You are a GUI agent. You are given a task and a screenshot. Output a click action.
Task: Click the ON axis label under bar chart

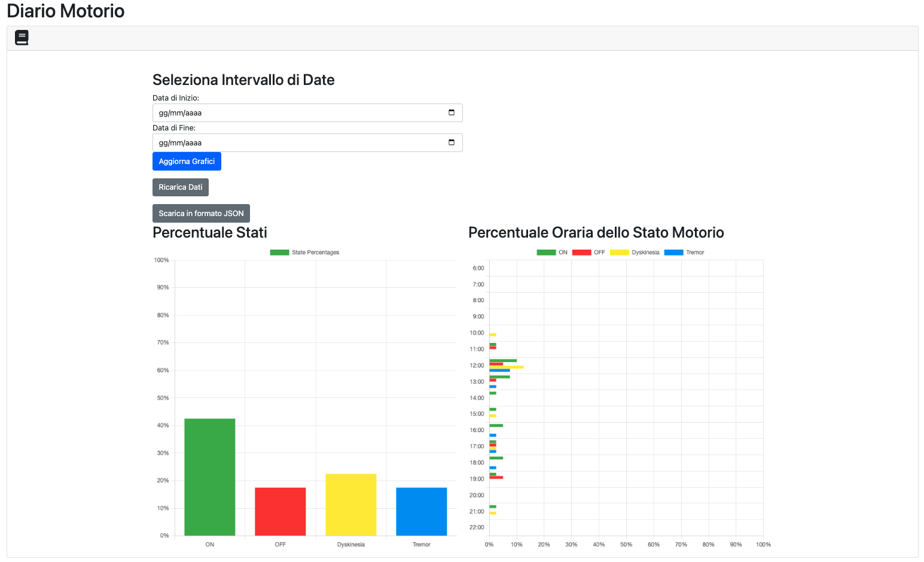[x=210, y=545]
